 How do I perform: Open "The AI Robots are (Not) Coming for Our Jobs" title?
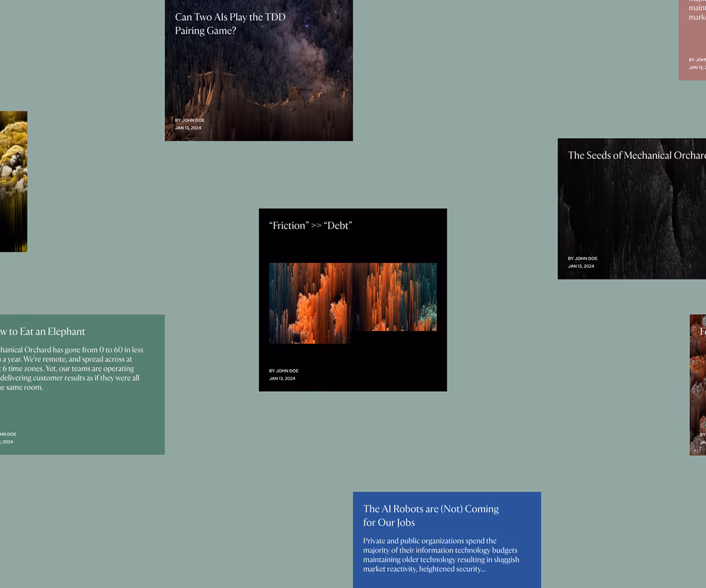pyautogui.click(x=430, y=515)
